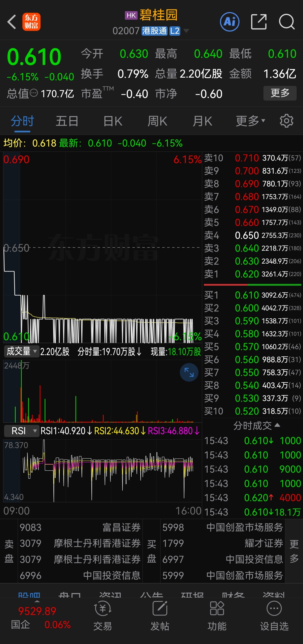The height and width of the screenshot is (644, 303).
Task: Tap the 更多 quote details button
Action: click(x=280, y=93)
